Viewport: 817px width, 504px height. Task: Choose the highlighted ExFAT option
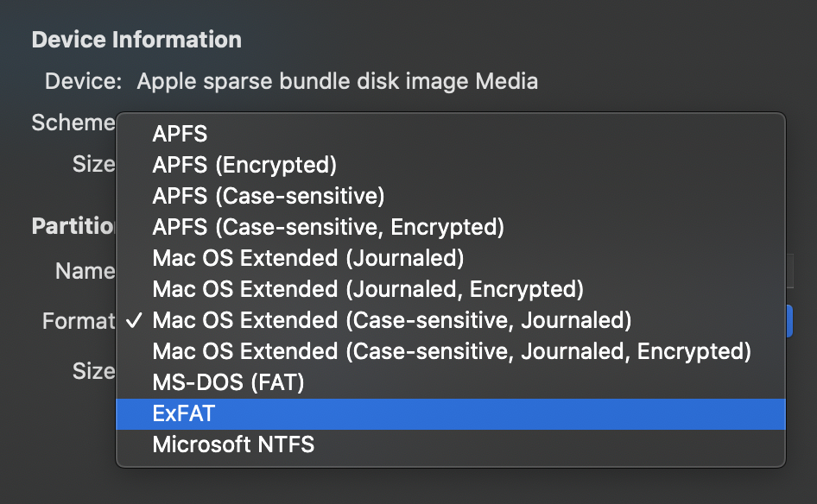[x=183, y=413]
